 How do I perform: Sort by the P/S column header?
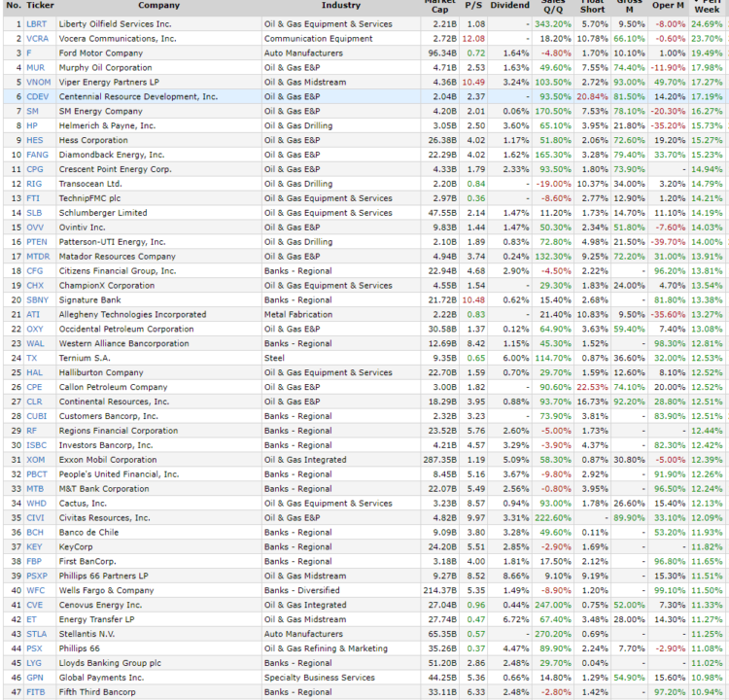473,5
